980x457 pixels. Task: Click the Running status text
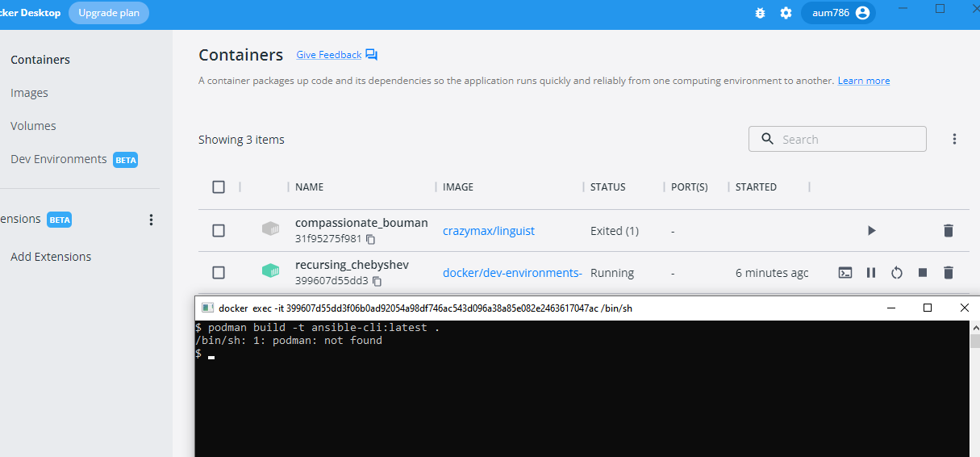[x=612, y=273]
